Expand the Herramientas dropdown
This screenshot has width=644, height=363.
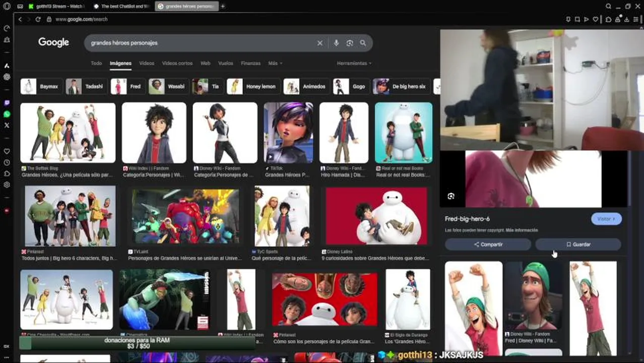354,64
